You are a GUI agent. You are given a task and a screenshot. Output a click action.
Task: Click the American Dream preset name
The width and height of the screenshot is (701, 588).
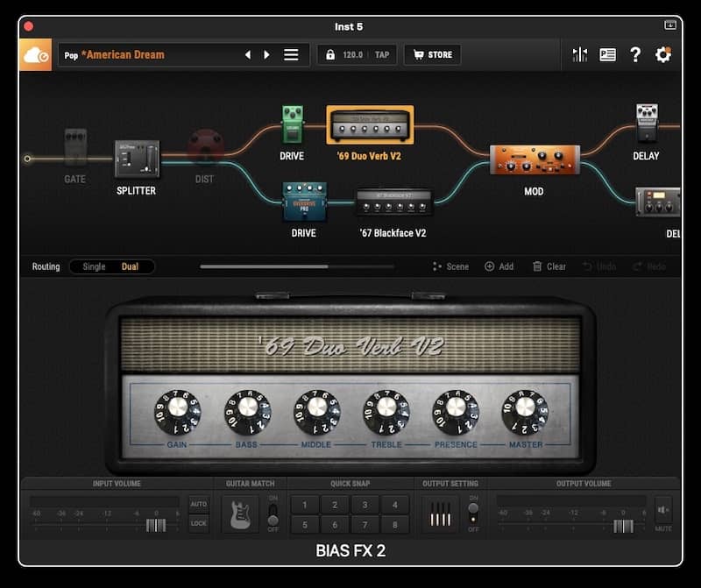pyautogui.click(x=123, y=54)
